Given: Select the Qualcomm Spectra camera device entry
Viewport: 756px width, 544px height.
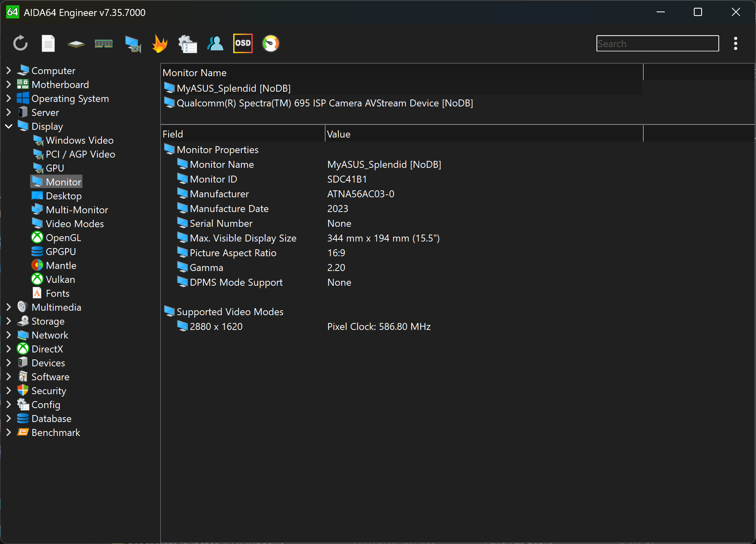Looking at the screenshot, I should tap(324, 103).
